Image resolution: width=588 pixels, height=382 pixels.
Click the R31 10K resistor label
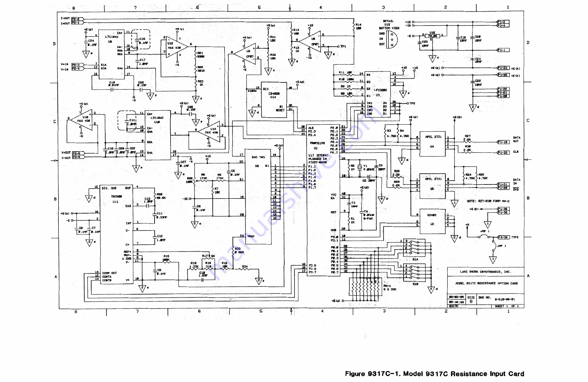[x=272, y=39]
